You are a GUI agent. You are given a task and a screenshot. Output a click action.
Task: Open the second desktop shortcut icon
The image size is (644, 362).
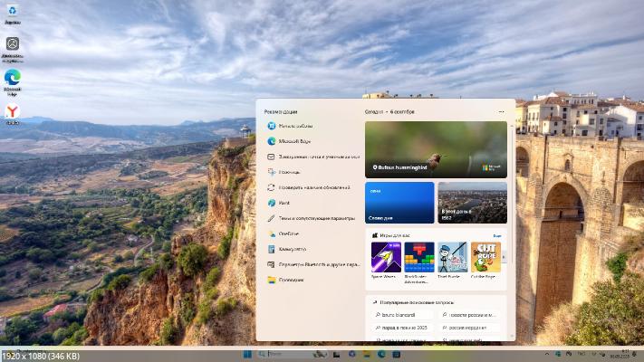tap(13, 45)
